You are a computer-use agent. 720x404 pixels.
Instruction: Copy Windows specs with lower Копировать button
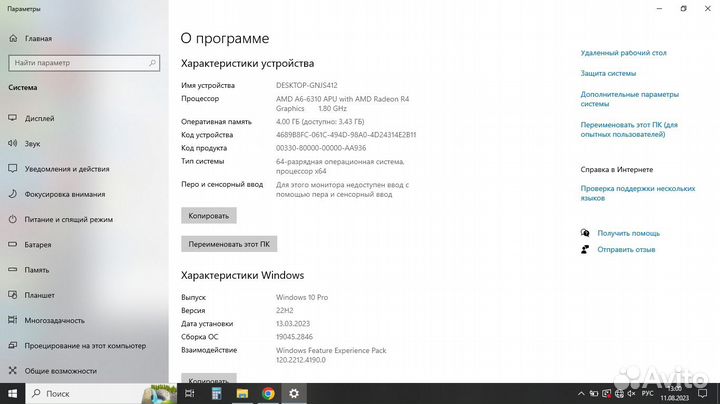point(208,378)
